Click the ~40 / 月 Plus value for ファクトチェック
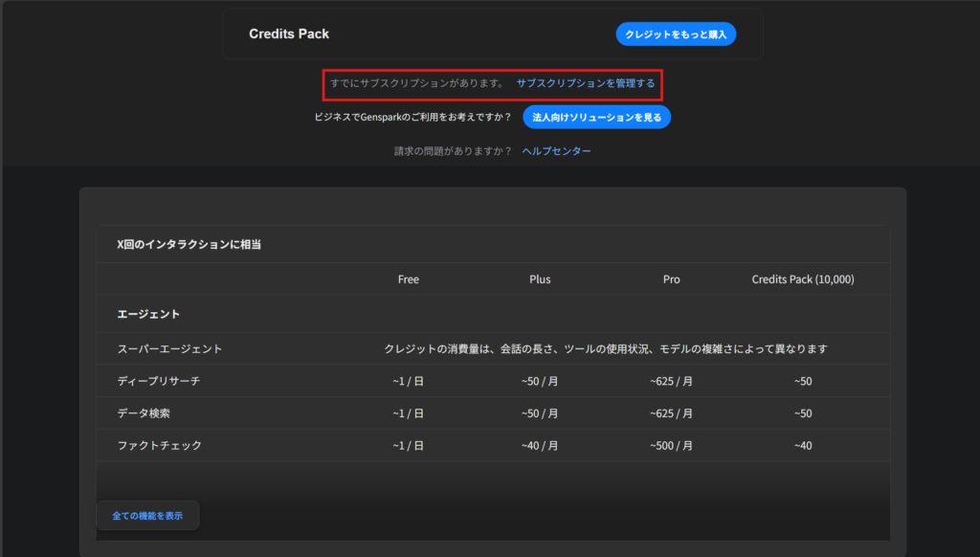 coord(540,445)
